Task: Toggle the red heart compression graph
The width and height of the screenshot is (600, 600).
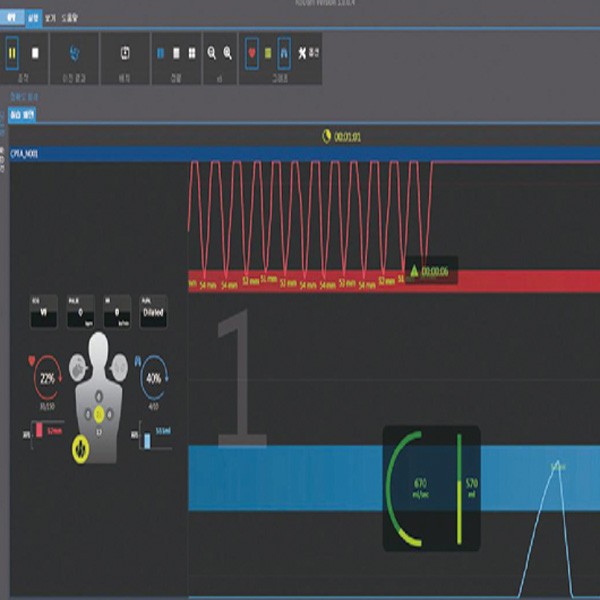Action: tap(252, 51)
